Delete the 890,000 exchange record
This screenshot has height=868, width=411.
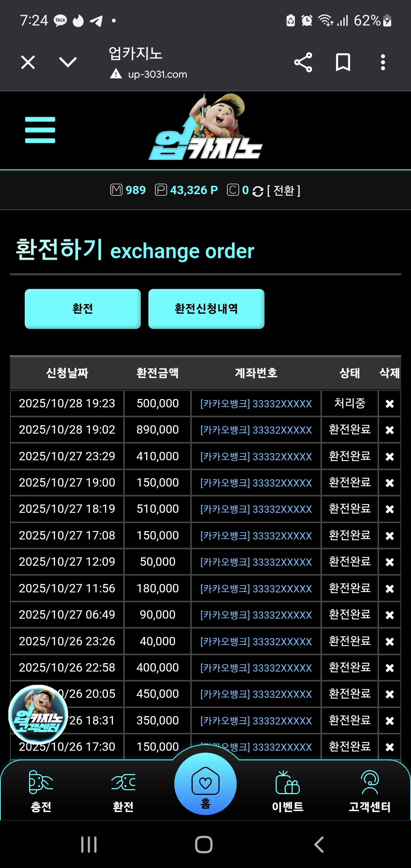click(389, 430)
